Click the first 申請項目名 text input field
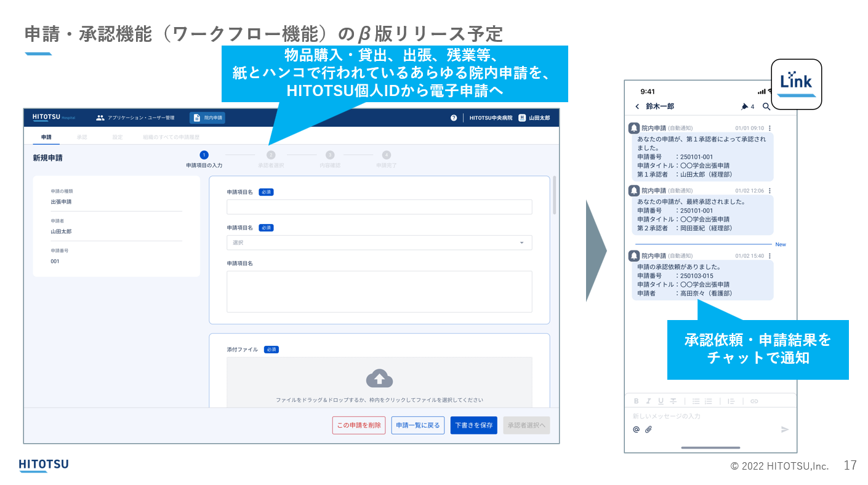Image resolution: width=868 pixels, height=485 pixels. click(379, 207)
